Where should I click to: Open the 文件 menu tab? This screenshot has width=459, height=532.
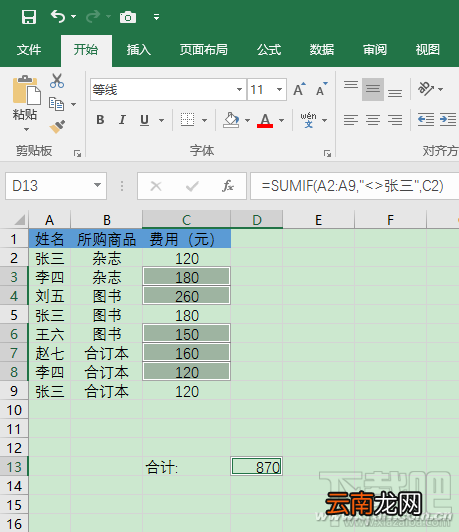tap(29, 50)
